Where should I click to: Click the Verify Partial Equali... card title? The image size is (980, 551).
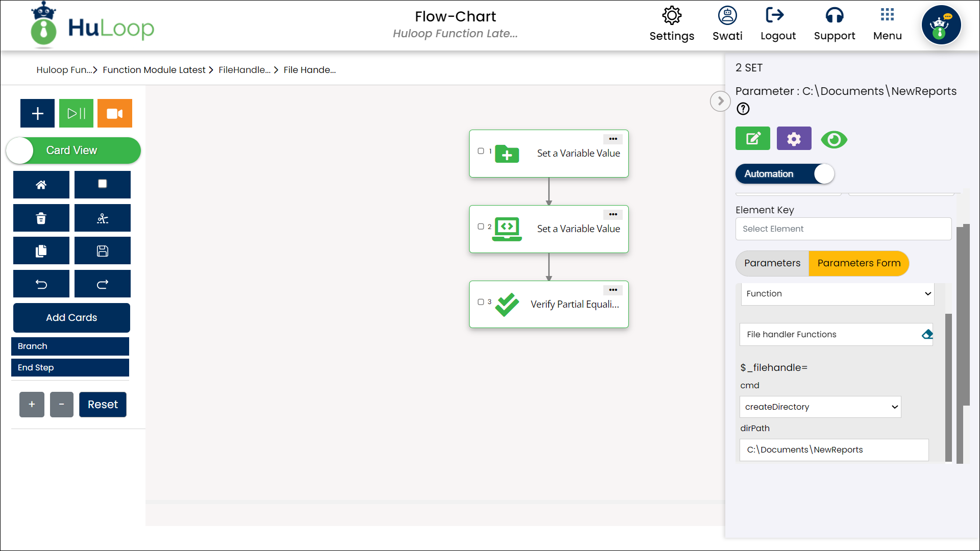pos(575,305)
